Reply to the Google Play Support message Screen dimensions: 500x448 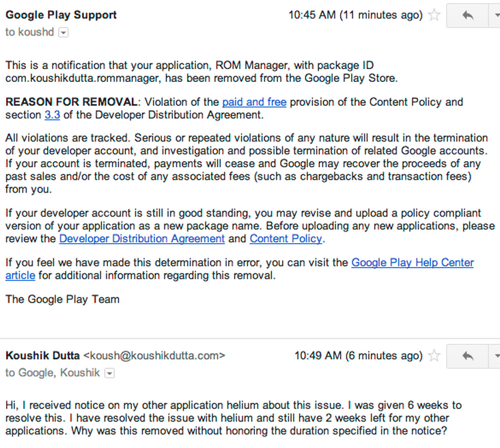point(467,15)
